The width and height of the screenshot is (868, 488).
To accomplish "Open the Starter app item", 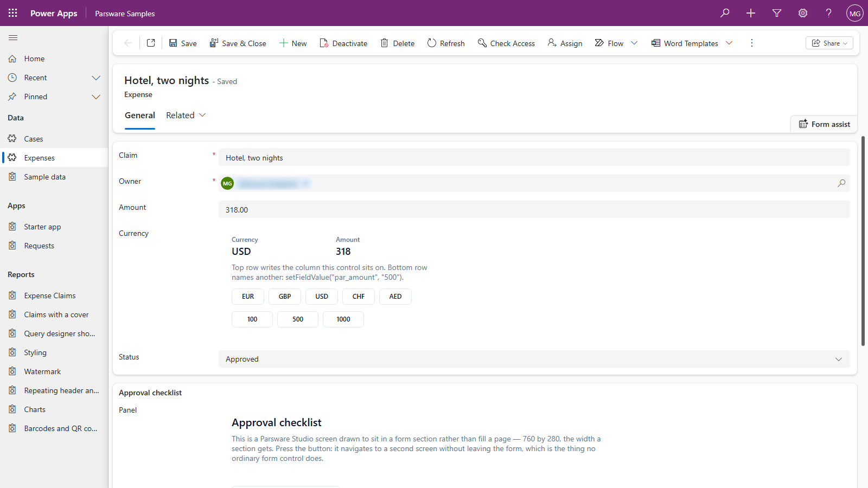I will (54, 227).
